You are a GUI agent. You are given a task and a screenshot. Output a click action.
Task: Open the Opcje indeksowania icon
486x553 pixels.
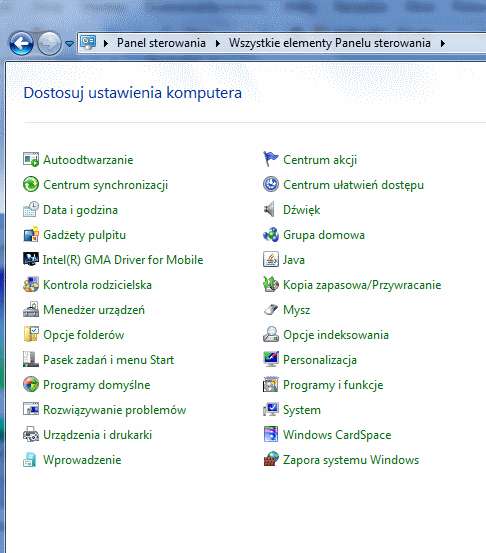click(x=271, y=335)
